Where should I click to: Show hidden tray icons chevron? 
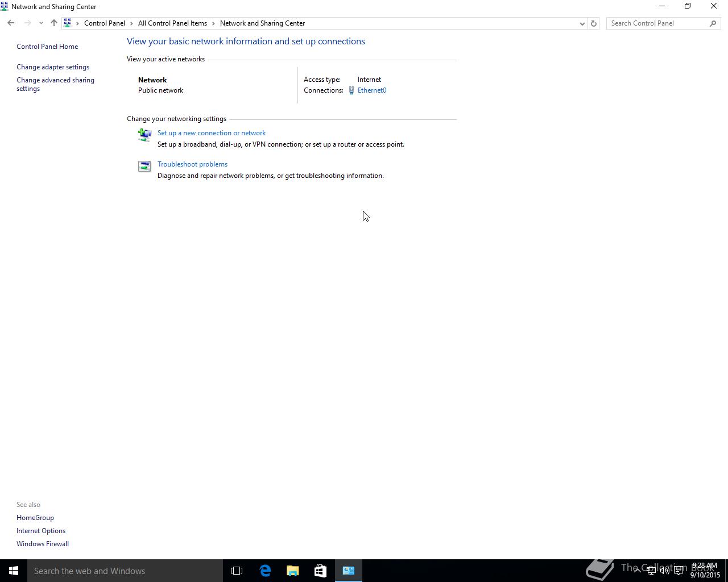coord(637,571)
